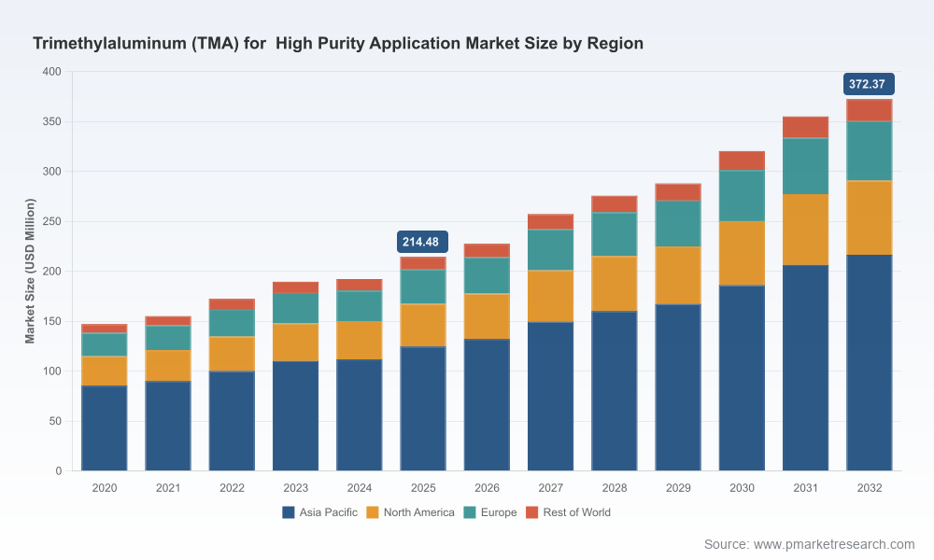The image size is (934, 560).
Task: Click the 372.37 data label
Action: point(869,84)
